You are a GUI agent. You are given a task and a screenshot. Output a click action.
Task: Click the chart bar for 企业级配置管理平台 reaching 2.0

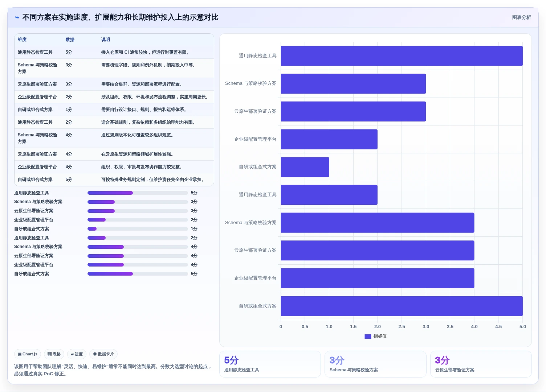click(329, 139)
